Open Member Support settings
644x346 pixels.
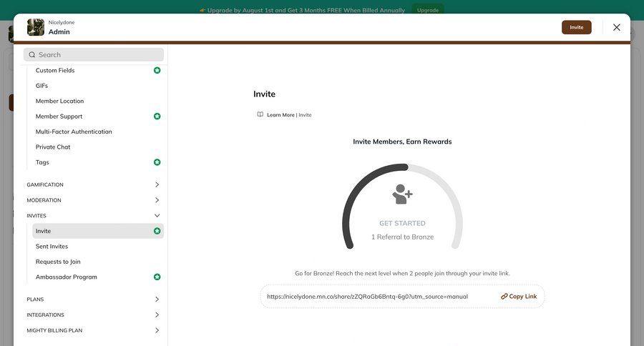[59, 116]
